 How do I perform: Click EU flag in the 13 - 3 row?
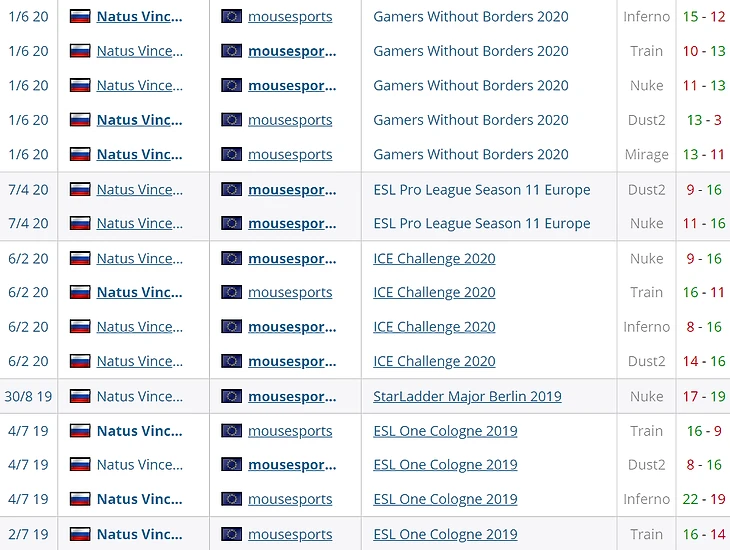[232, 120]
